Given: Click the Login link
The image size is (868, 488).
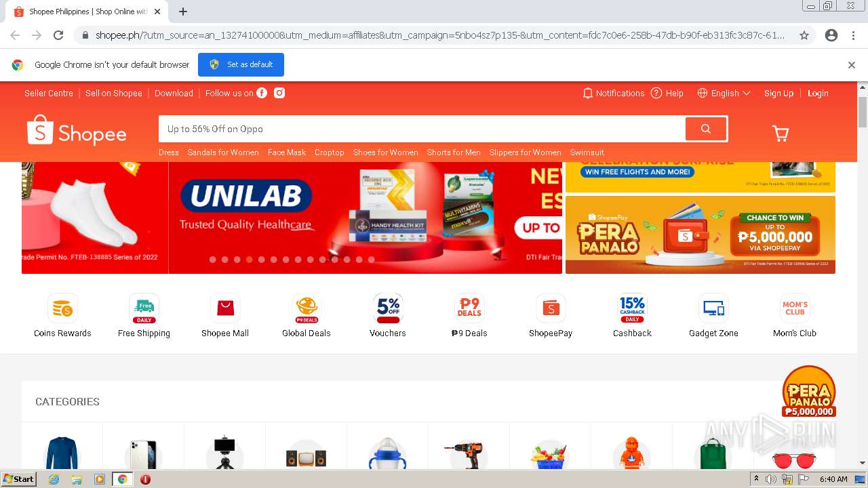Looking at the screenshot, I should 818,93.
